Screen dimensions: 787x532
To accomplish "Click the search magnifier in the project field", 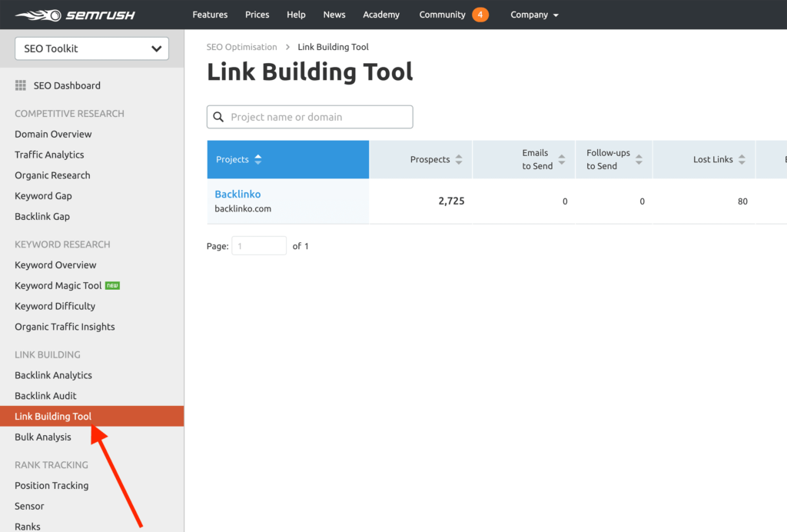I will (x=219, y=116).
